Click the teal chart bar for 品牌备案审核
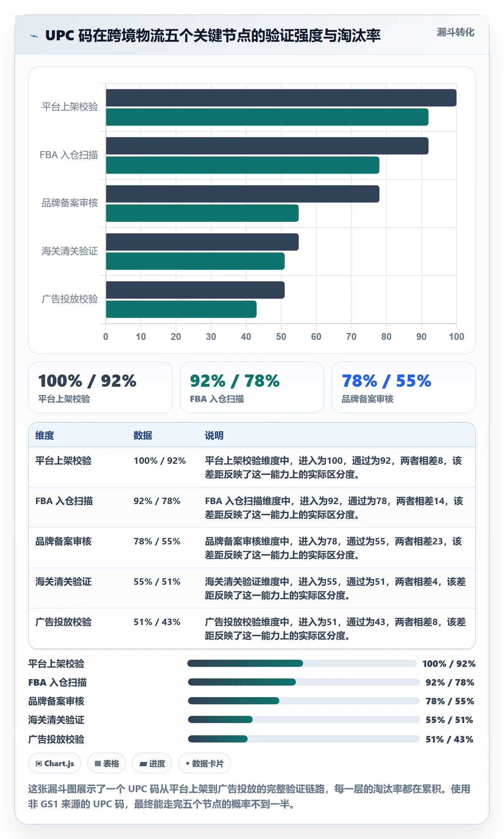Screen dimensions: 504x839 coord(202,213)
